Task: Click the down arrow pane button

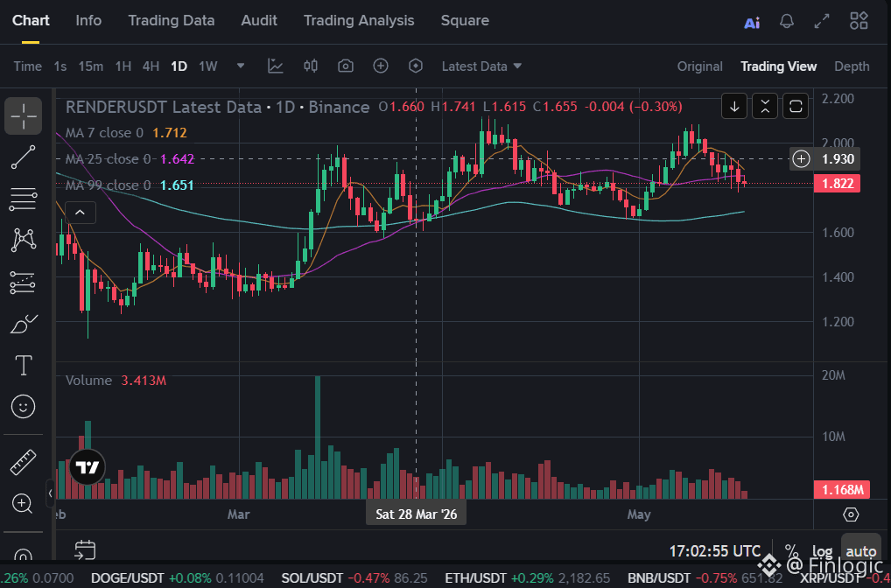Action: tap(734, 106)
